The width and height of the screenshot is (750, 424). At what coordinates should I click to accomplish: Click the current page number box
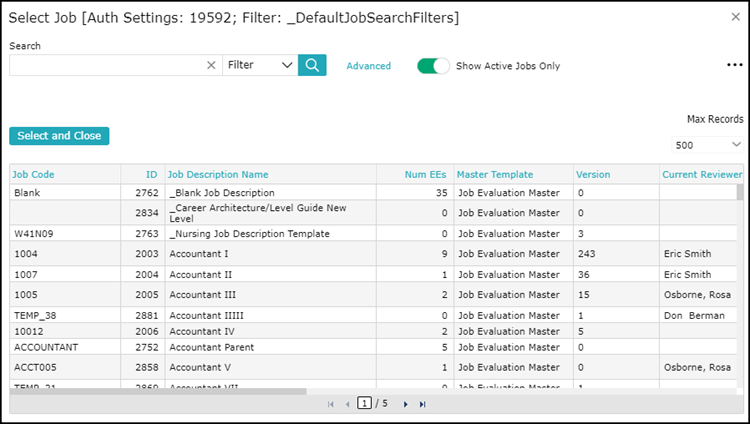click(364, 403)
